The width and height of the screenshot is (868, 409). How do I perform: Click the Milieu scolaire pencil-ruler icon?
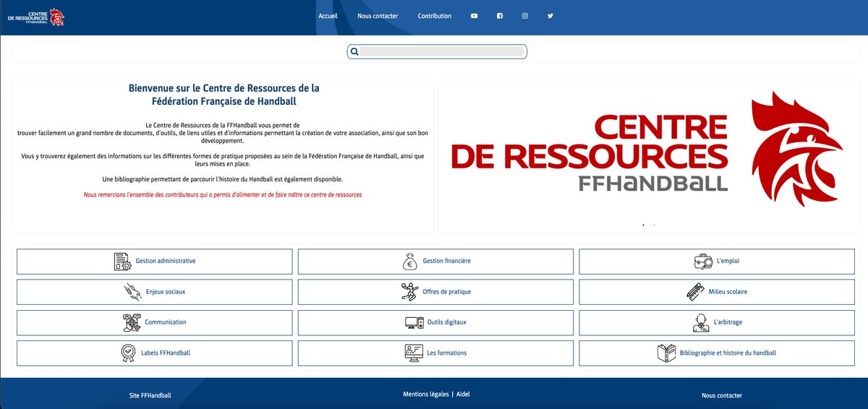tap(695, 292)
